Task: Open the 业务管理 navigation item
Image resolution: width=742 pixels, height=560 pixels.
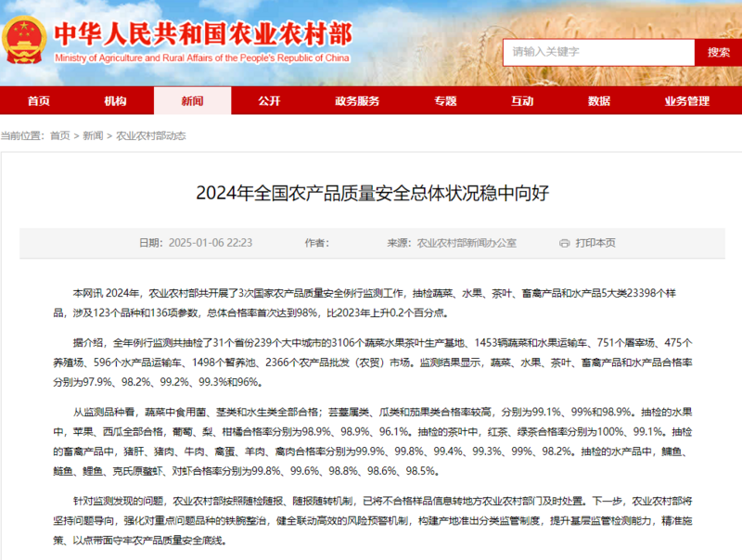Action: click(x=686, y=100)
